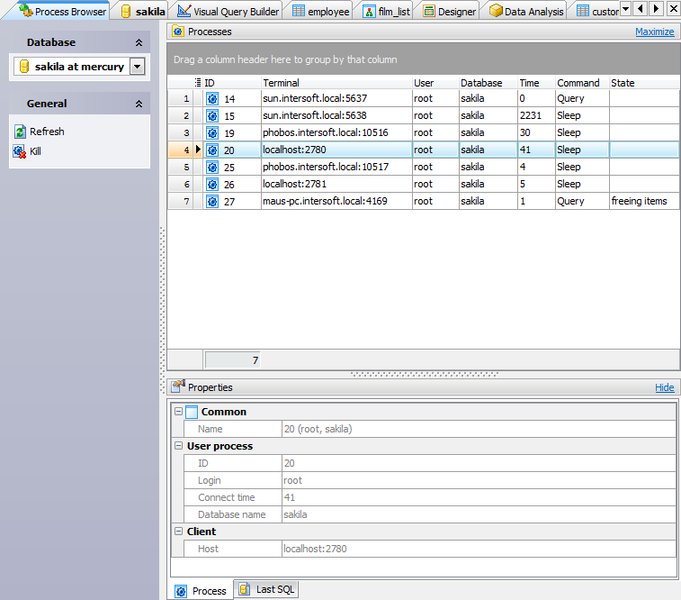Click the Data Analysis cube icon
681x600 pixels.
(x=496, y=11)
